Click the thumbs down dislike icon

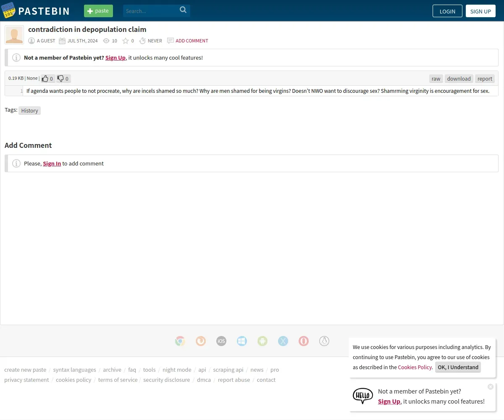pos(60,79)
